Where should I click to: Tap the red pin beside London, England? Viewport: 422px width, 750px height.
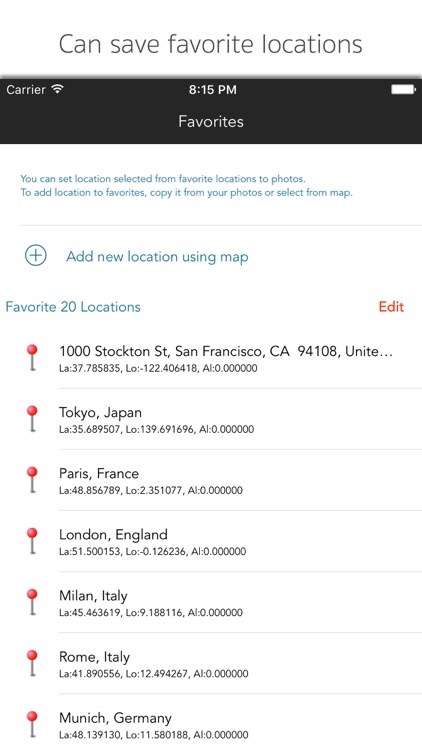pos(32,541)
